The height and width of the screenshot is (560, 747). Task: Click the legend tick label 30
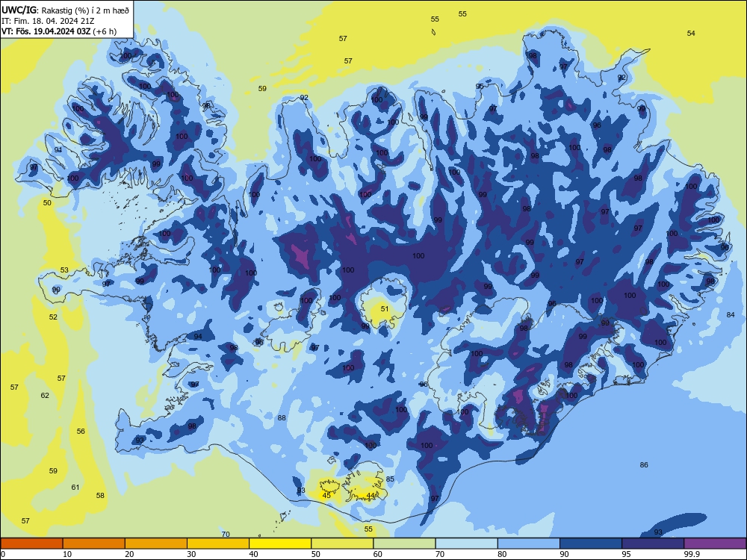[191, 554]
